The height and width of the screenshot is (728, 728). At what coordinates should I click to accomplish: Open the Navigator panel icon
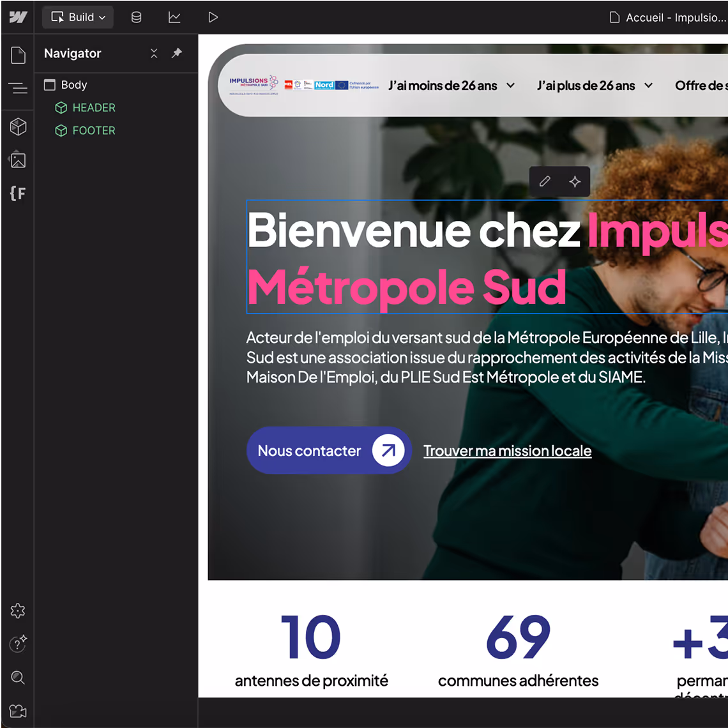pos(18,87)
